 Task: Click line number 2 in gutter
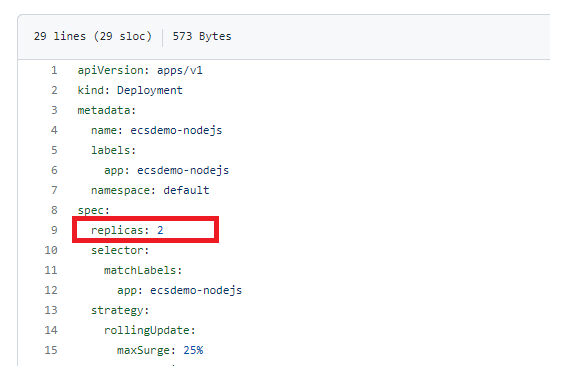click(54, 90)
